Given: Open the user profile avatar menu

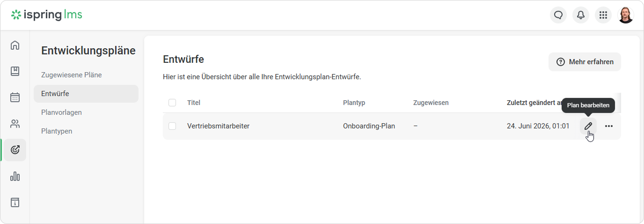Looking at the screenshot, I should point(626,15).
